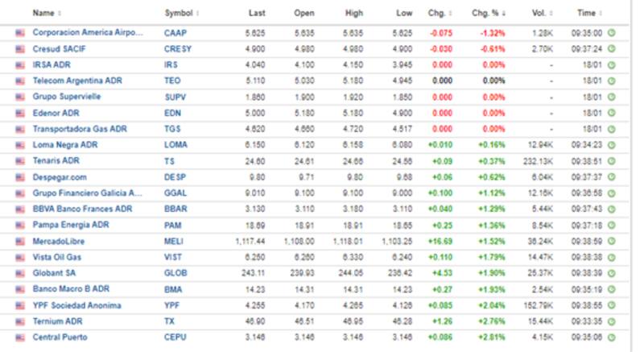The width and height of the screenshot is (644, 352).
Task: Sort the list by Vol. column
Action: click(540, 13)
